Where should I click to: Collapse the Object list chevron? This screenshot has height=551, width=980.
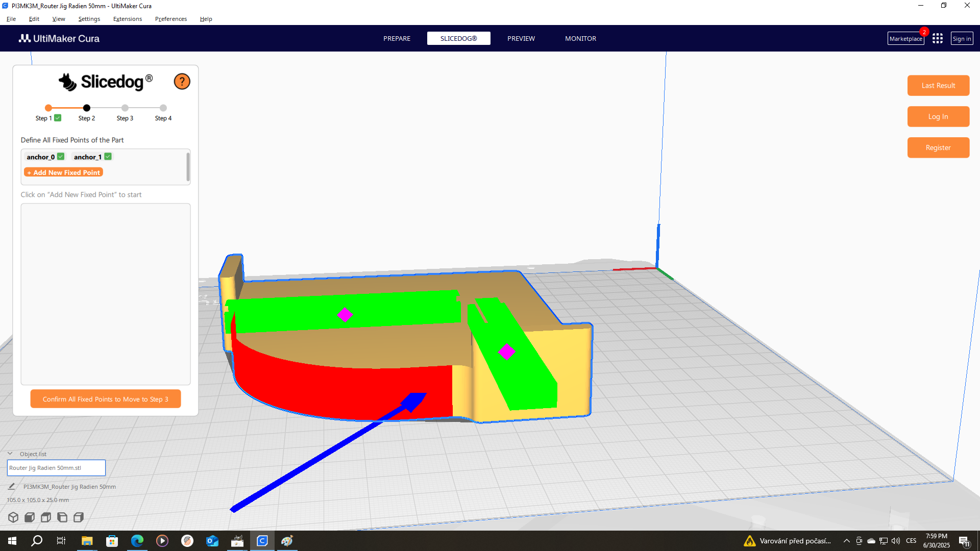[10, 454]
